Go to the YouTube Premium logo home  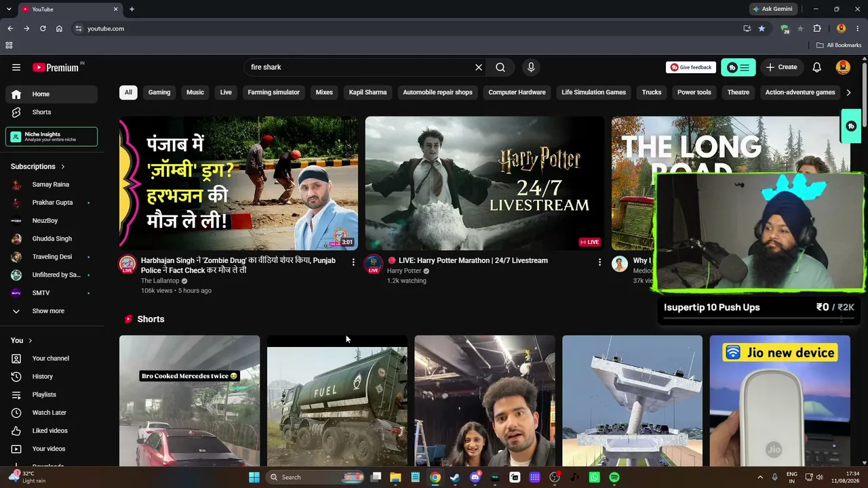coord(57,67)
